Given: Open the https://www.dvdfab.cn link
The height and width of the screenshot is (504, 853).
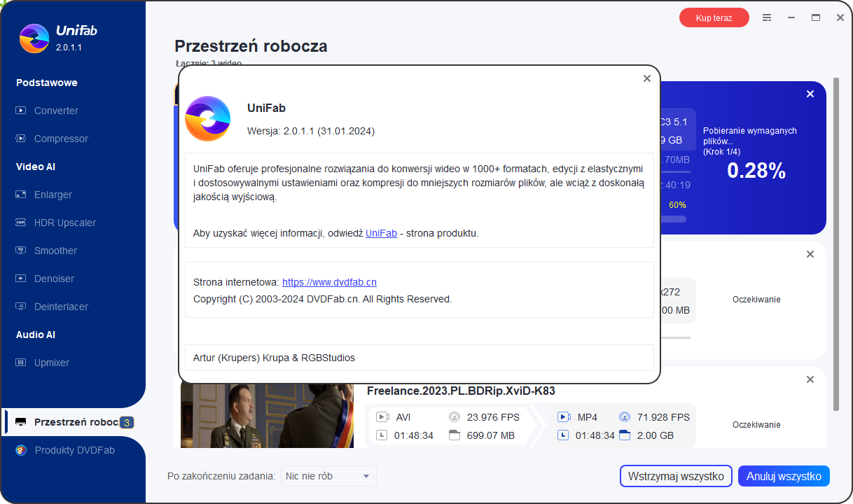Looking at the screenshot, I should [x=329, y=282].
